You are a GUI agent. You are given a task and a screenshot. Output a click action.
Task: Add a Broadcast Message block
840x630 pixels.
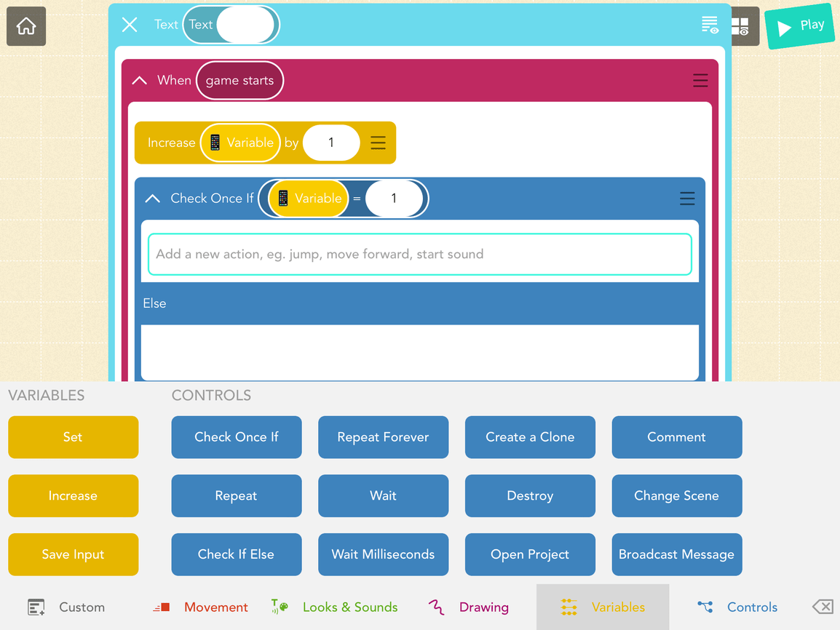click(677, 554)
